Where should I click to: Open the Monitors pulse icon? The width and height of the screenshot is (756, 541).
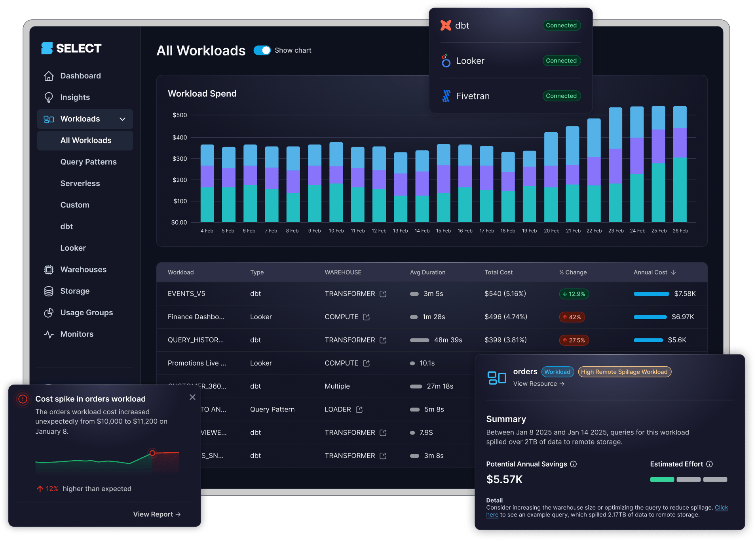click(49, 334)
